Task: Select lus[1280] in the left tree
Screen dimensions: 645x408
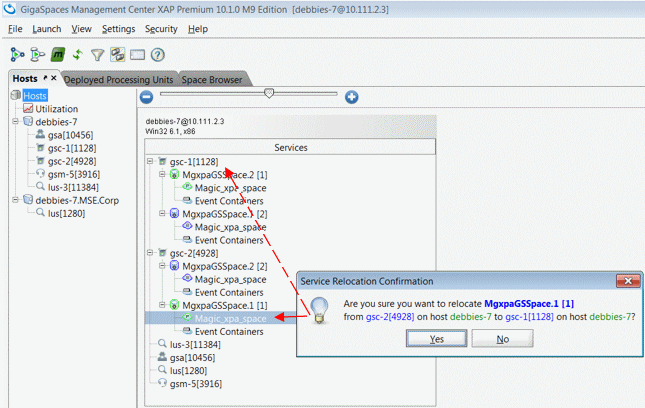Action: (x=66, y=213)
